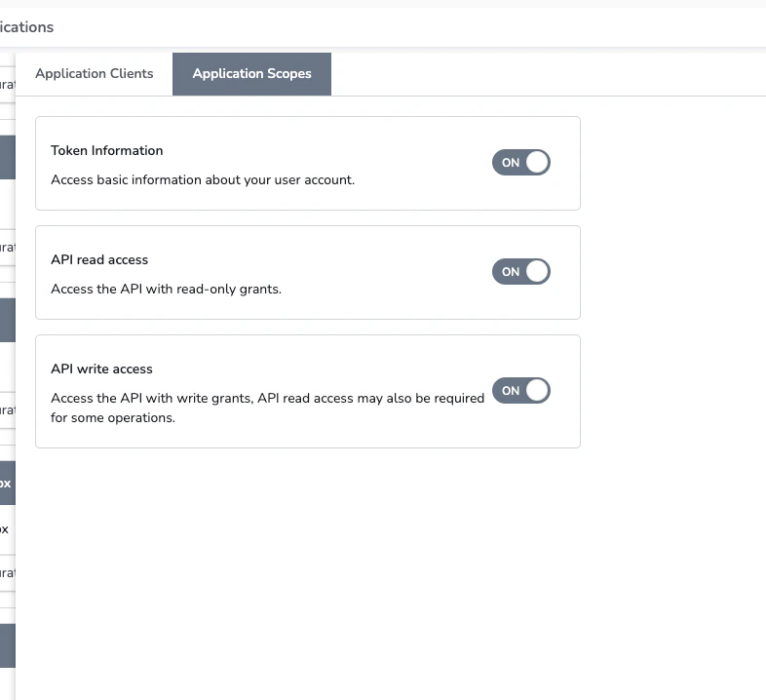Select the Application Scopes tab

point(251,74)
